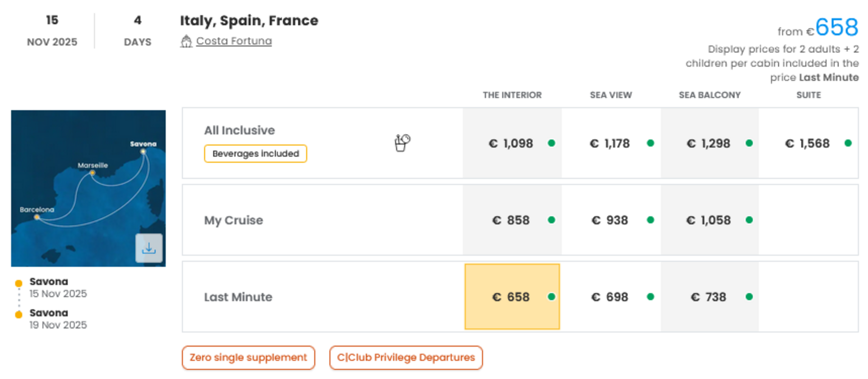Open the cruise itinerary map image
The image size is (868, 379).
[76, 189]
